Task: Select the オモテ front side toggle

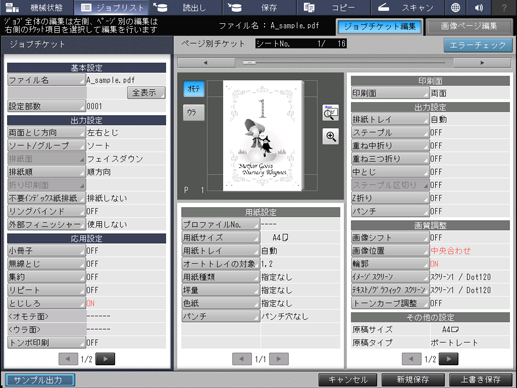Action: click(x=194, y=89)
